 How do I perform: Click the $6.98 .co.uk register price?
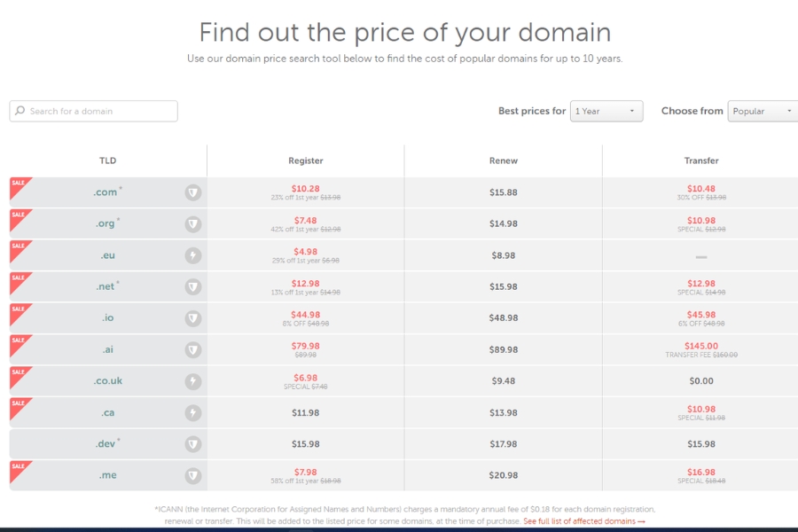[x=305, y=378]
